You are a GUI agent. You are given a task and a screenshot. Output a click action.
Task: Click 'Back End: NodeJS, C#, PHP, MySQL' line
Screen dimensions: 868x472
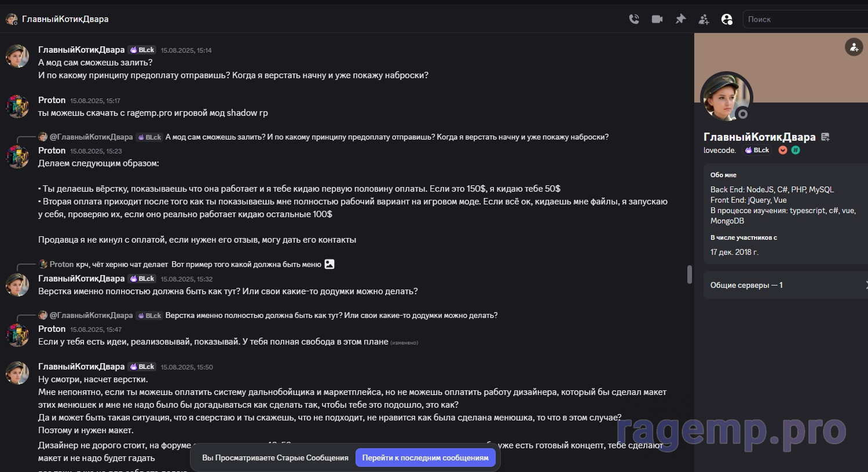(772, 189)
